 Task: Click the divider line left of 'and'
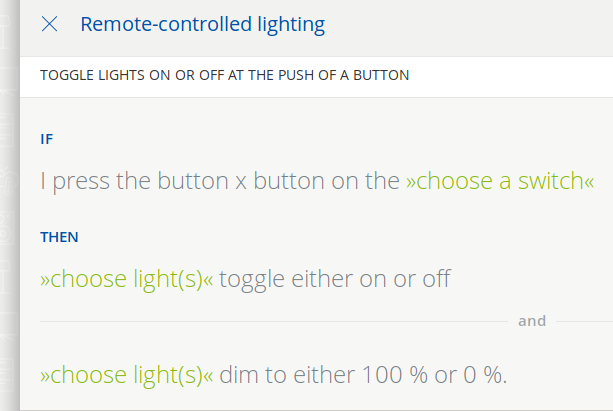coord(270,321)
